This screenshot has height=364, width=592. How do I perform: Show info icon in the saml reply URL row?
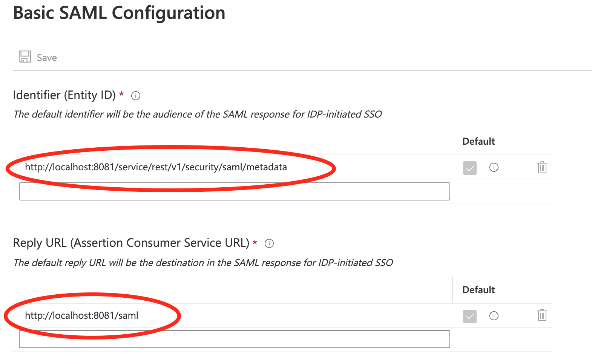pos(494,316)
